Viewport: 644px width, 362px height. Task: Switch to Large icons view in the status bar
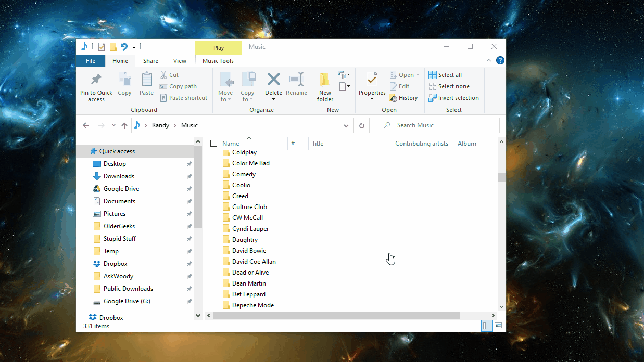pyautogui.click(x=498, y=326)
